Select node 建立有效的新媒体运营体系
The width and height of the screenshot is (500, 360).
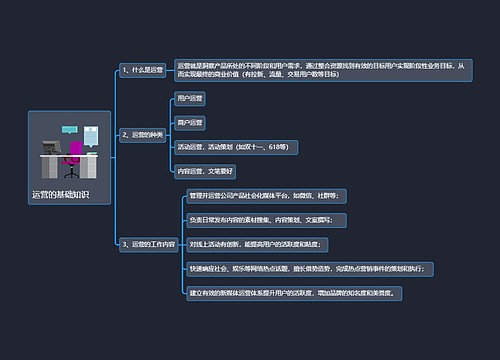tap(294, 293)
